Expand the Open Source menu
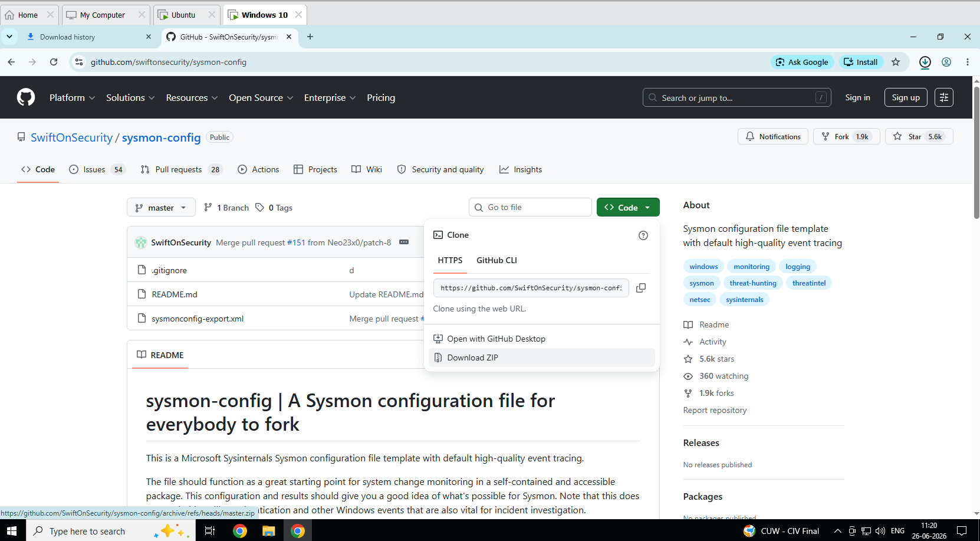 click(x=261, y=98)
